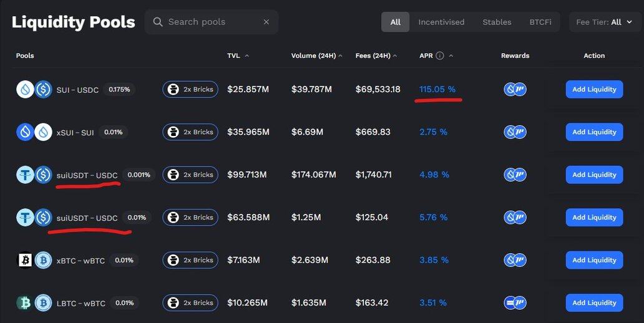Click the xBTC – wBTC pool token icons
The width and height of the screenshot is (644, 323).
click(x=34, y=260)
